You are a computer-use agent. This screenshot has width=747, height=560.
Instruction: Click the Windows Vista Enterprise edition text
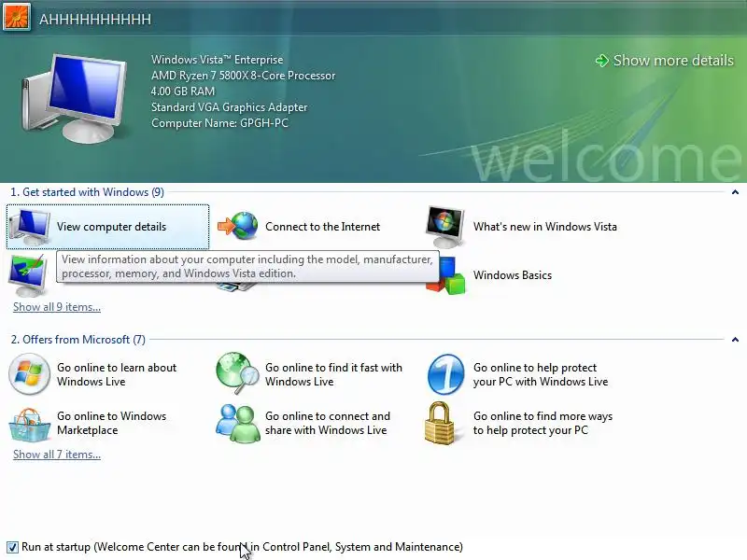click(218, 60)
